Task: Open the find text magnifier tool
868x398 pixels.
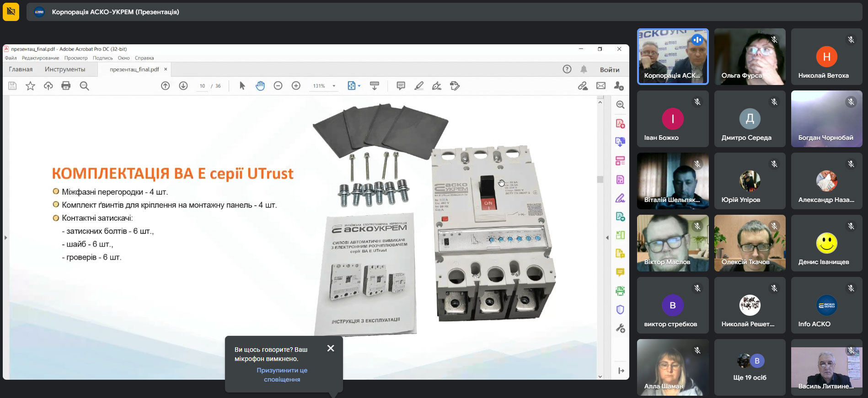Action: [x=84, y=86]
